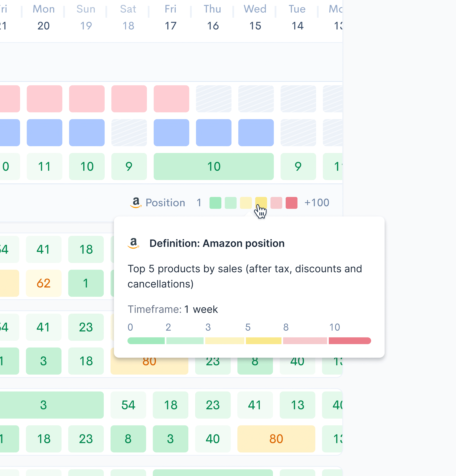Select the Fri 17 column header
The image size is (456, 476).
(x=170, y=18)
